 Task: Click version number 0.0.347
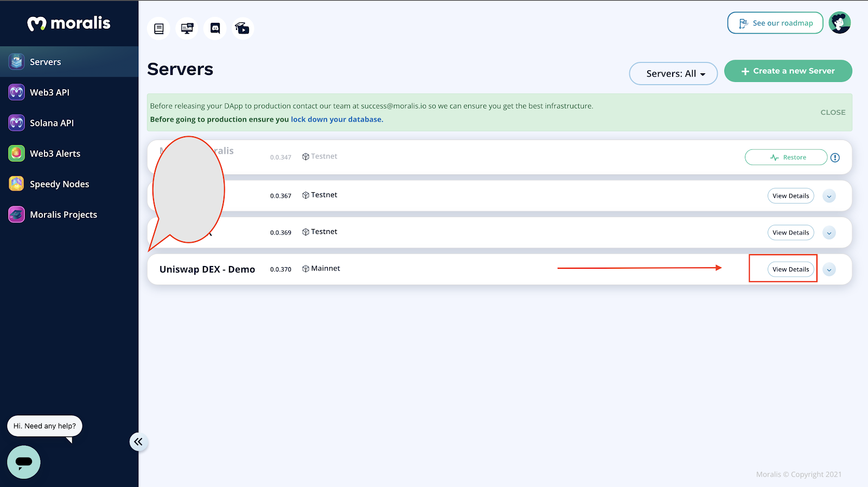pos(280,157)
